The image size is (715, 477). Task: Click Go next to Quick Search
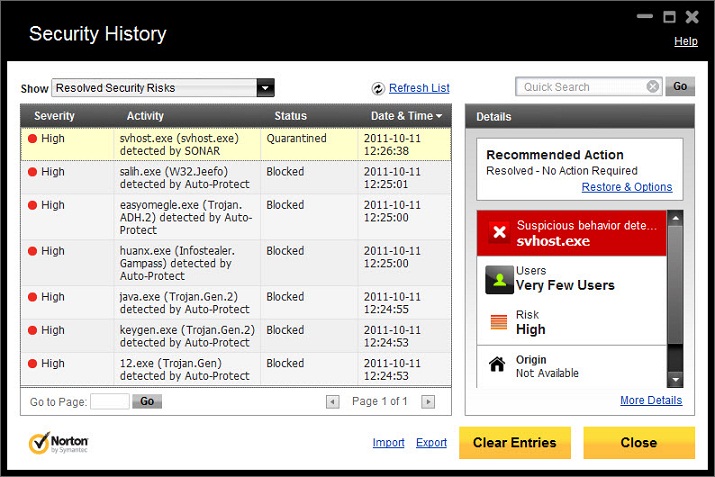pyautogui.click(x=680, y=86)
